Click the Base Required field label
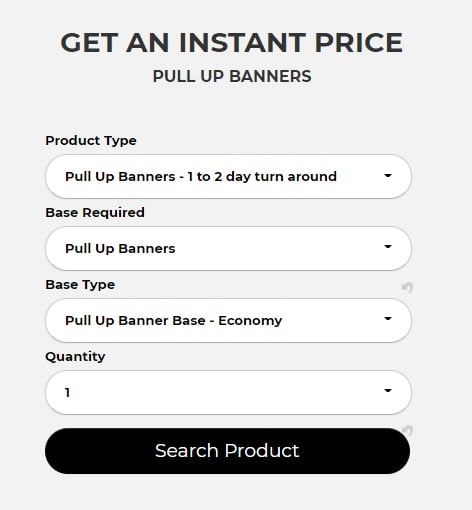The image size is (472, 510). point(95,213)
